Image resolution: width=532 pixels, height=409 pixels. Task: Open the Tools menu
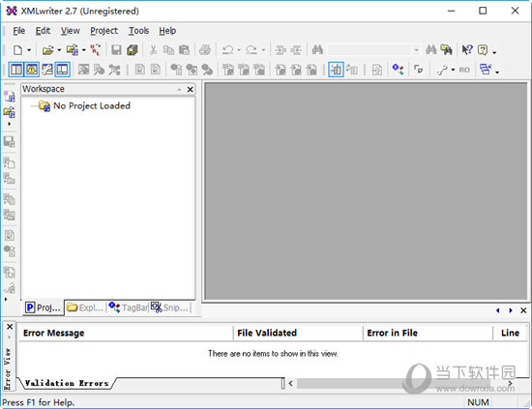(138, 31)
